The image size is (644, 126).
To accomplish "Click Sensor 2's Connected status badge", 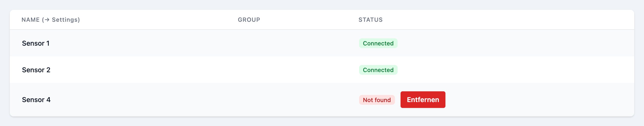I will coord(378,70).
